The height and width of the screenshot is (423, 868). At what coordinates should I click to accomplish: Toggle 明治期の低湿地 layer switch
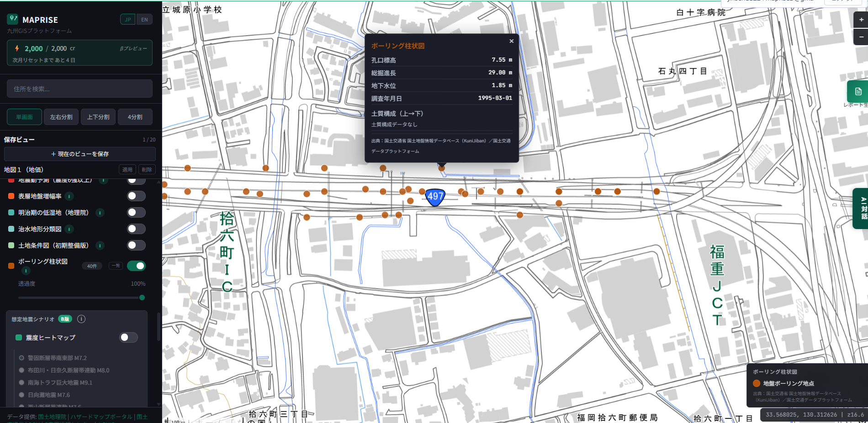(136, 213)
